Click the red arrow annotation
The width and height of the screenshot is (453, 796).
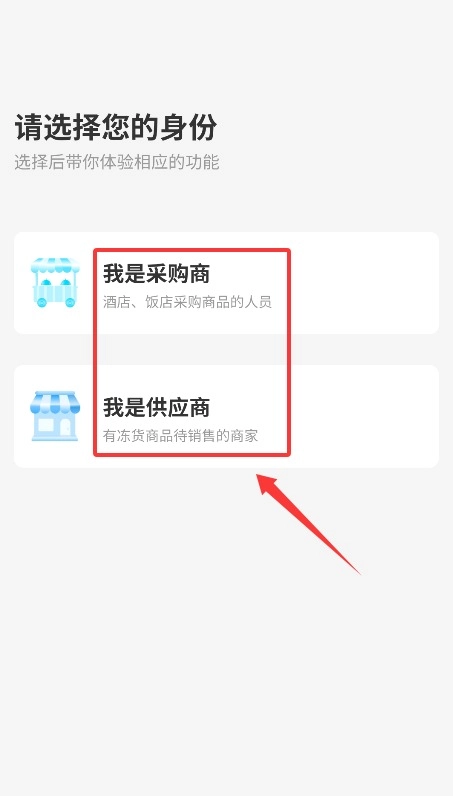(308, 524)
